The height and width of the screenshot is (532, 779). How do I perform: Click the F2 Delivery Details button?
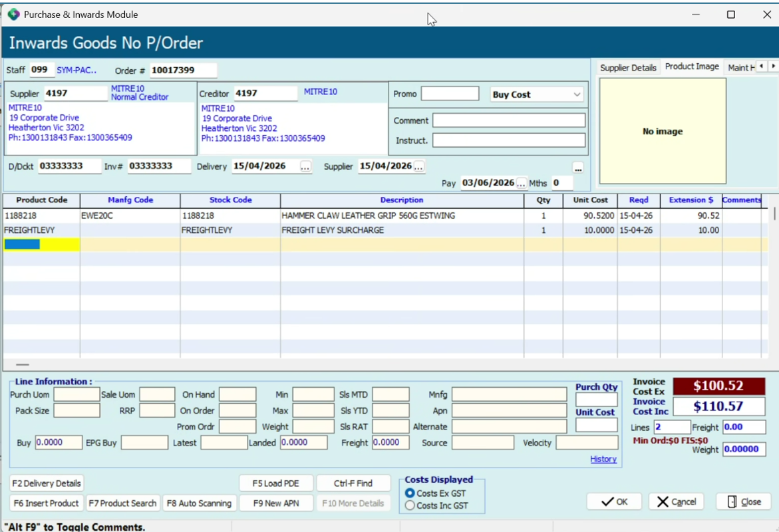pos(47,483)
